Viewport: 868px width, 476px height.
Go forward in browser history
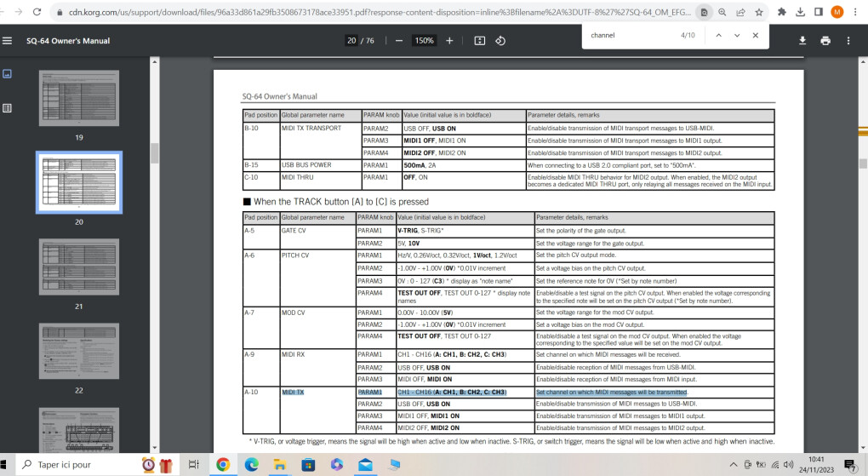point(18,12)
